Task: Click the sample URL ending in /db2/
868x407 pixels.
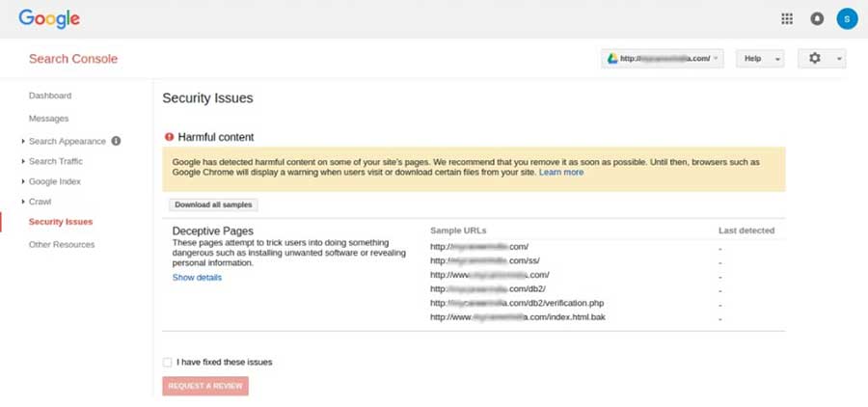Action: click(488, 289)
